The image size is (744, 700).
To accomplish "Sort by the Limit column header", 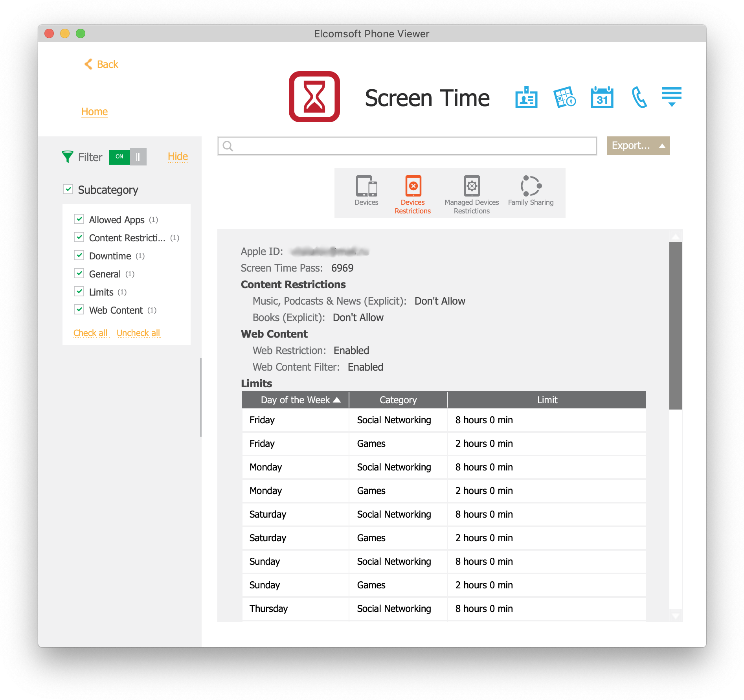I will click(x=547, y=400).
